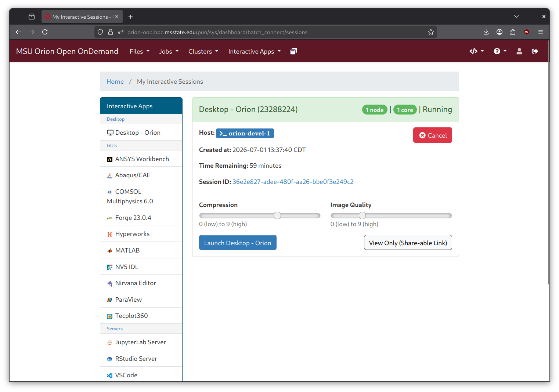Open the uBlock Origin extension icon

pos(527,32)
